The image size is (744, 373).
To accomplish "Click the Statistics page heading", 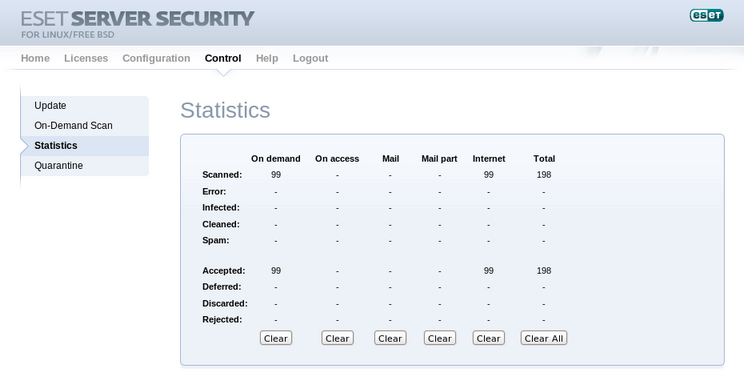I will pos(225,110).
